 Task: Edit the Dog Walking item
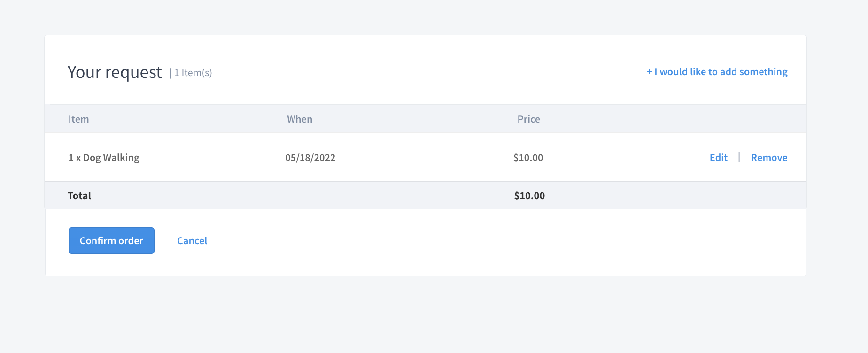pos(718,158)
